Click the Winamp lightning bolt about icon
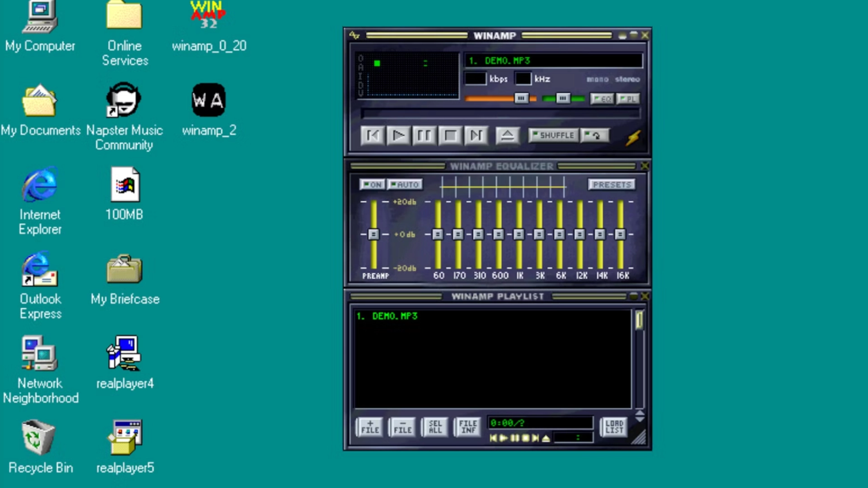 pyautogui.click(x=633, y=137)
